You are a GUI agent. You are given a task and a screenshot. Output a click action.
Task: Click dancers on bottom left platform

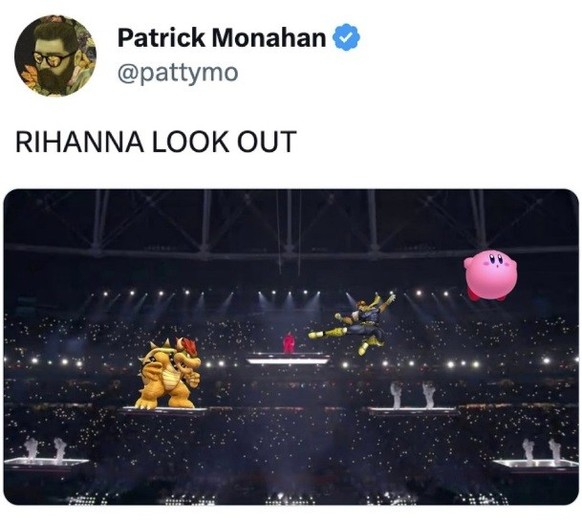tap(45, 450)
